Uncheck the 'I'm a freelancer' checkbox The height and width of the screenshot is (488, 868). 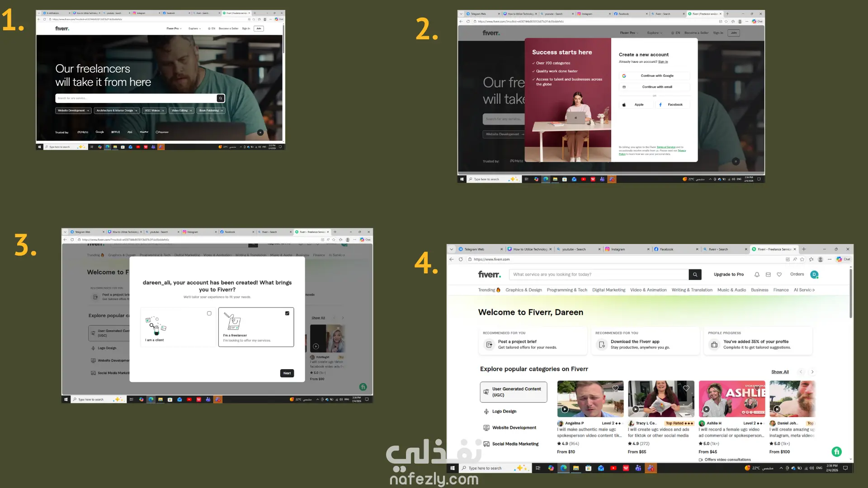[287, 313]
